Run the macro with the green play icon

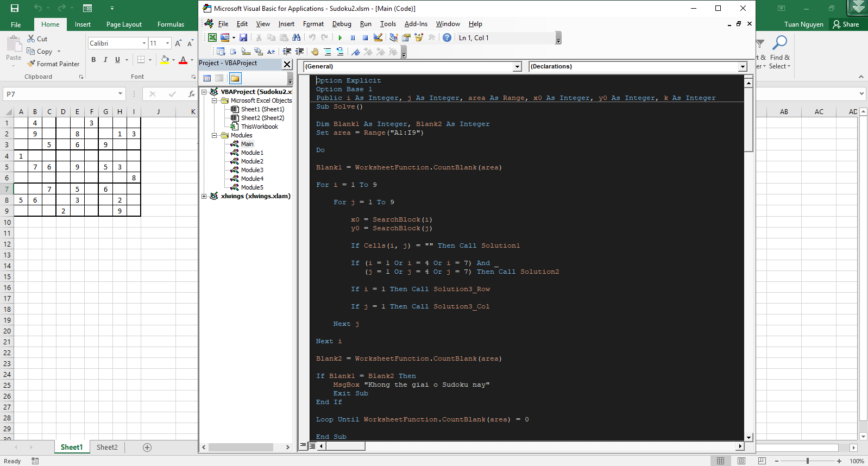(x=340, y=38)
